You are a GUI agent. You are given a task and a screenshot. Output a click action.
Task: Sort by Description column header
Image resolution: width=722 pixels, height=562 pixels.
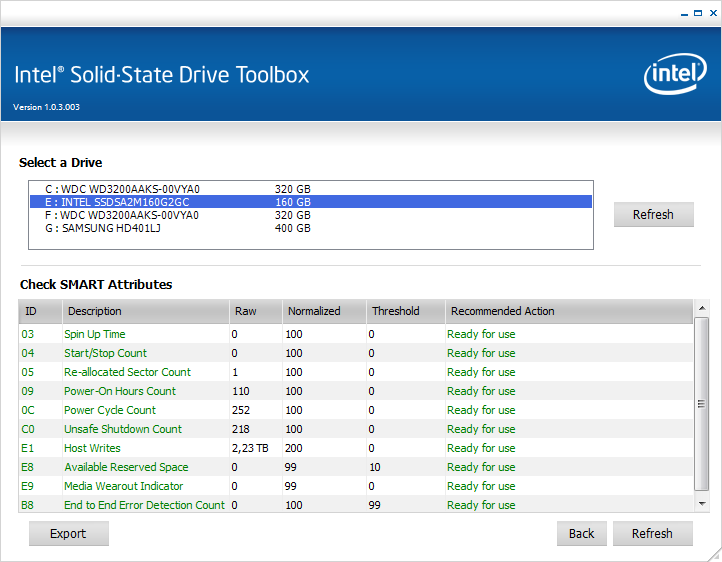pyautogui.click(x=146, y=312)
